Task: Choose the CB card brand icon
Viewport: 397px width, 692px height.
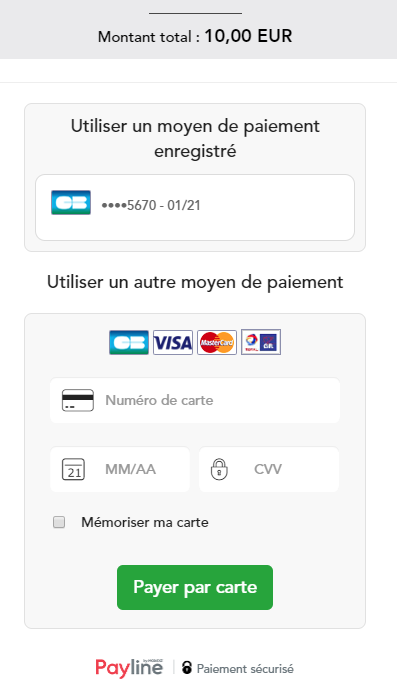Action: pyautogui.click(x=129, y=342)
